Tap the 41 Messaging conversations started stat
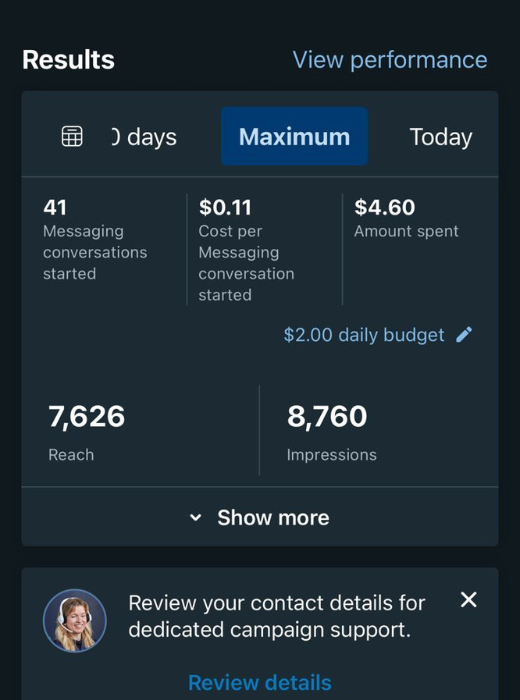 tap(95, 240)
